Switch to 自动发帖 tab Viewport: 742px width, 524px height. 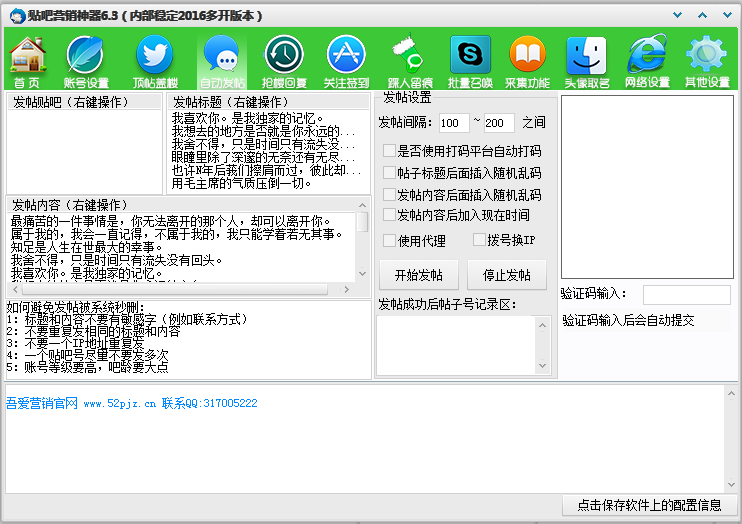pos(221,58)
